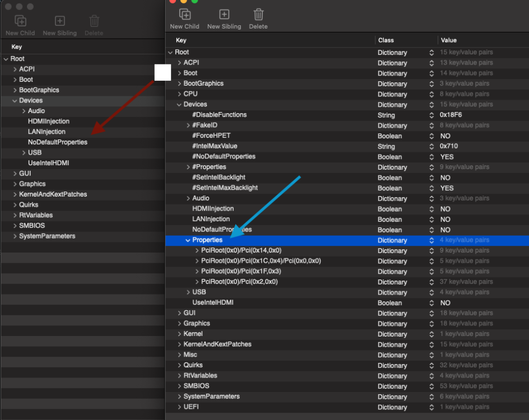Open class stepper for #IntelMaxValue row
Image resolution: width=529 pixels, height=420 pixels.
[431, 147]
